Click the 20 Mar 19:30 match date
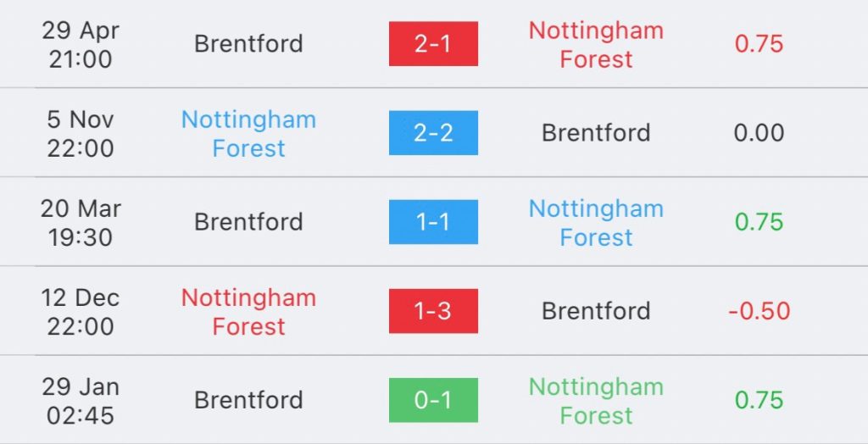The width and height of the screenshot is (868, 444). [x=81, y=222]
